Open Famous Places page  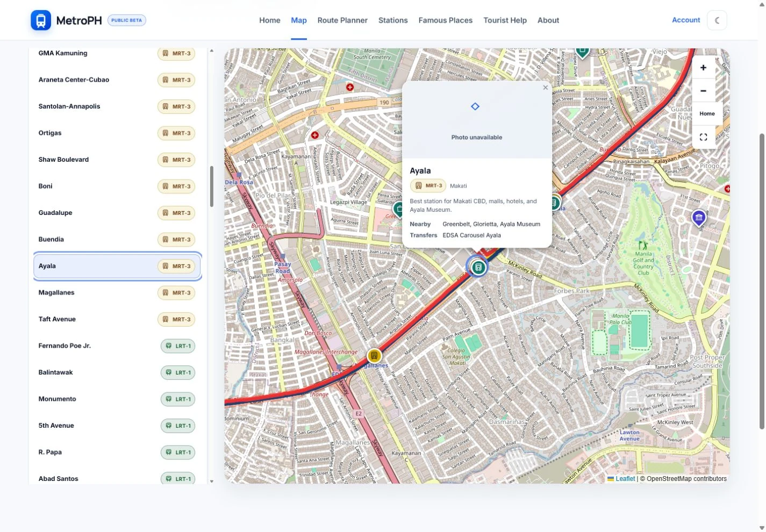coord(446,20)
